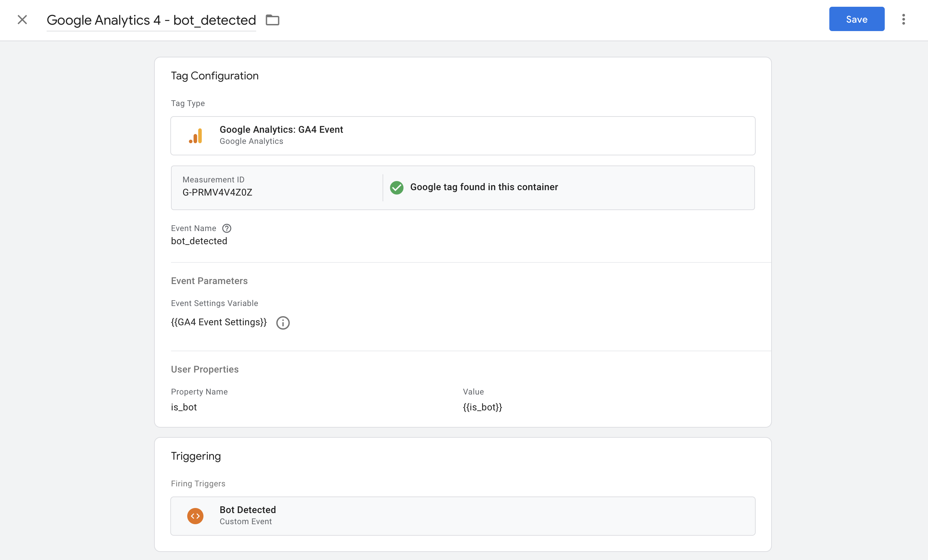
Task: Click the Bot Detected custom event trigger icon
Action: click(195, 516)
